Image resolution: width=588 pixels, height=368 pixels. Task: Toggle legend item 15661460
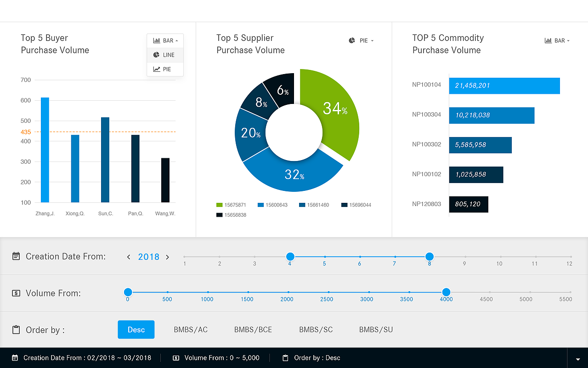(x=314, y=205)
